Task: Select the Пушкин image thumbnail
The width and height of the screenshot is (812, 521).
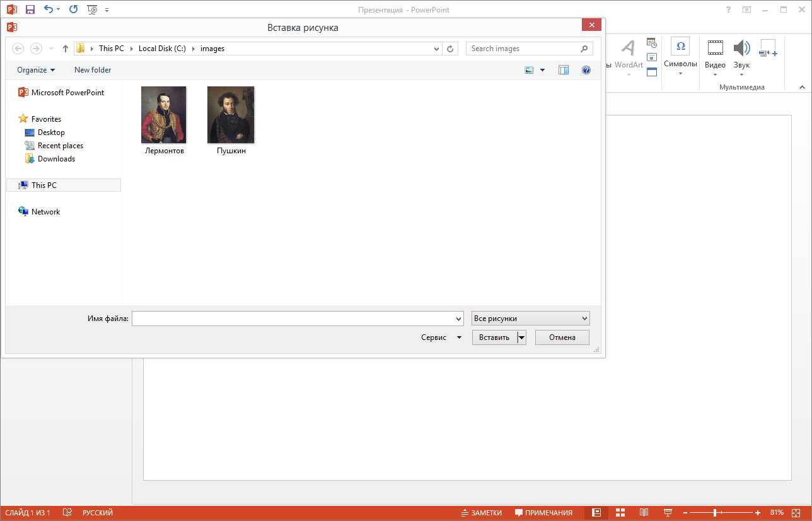Action: pos(231,115)
